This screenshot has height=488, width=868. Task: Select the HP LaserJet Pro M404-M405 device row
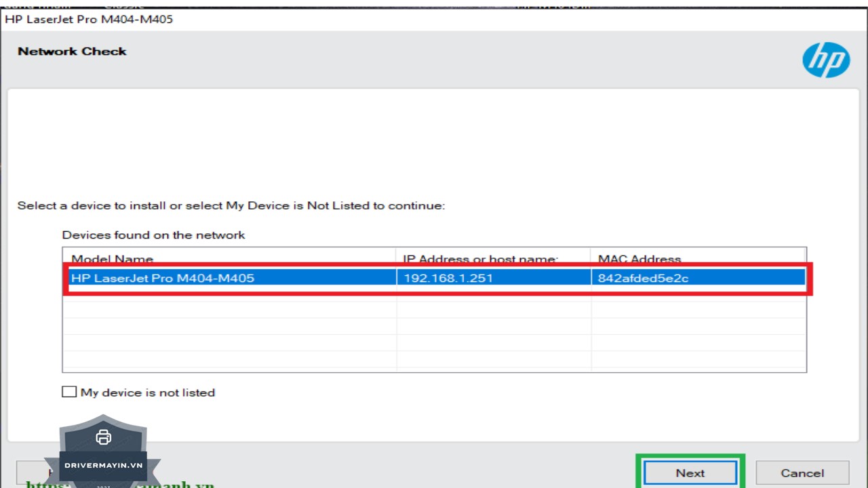(x=163, y=278)
